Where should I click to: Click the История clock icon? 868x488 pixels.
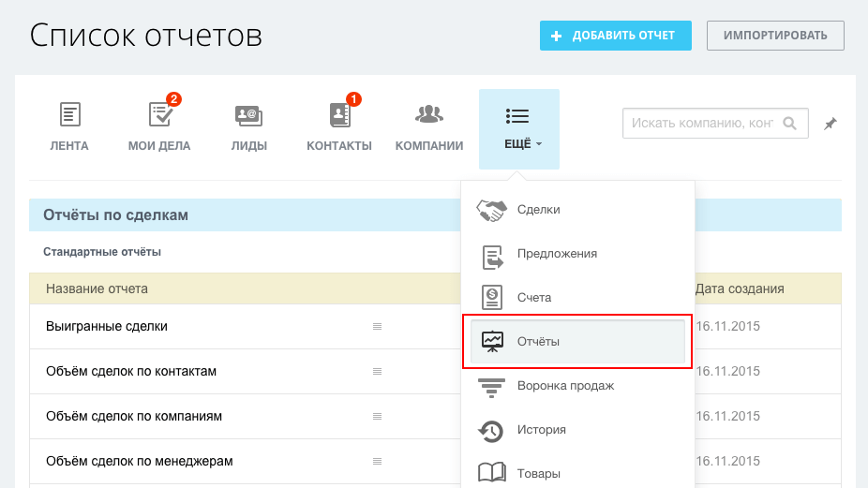pyautogui.click(x=491, y=431)
